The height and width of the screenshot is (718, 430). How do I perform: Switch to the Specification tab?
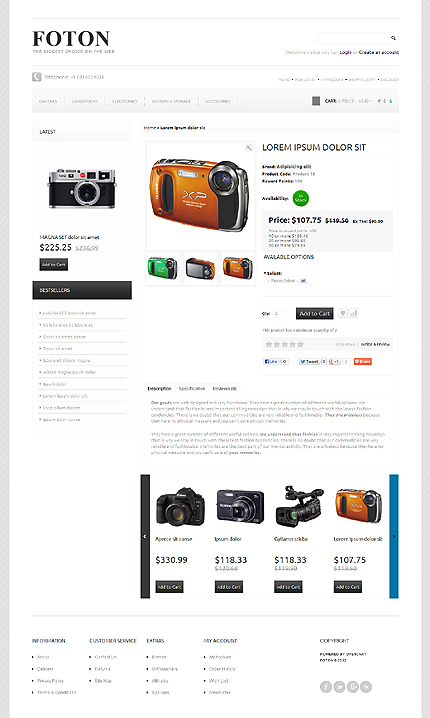tap(192, 388)
